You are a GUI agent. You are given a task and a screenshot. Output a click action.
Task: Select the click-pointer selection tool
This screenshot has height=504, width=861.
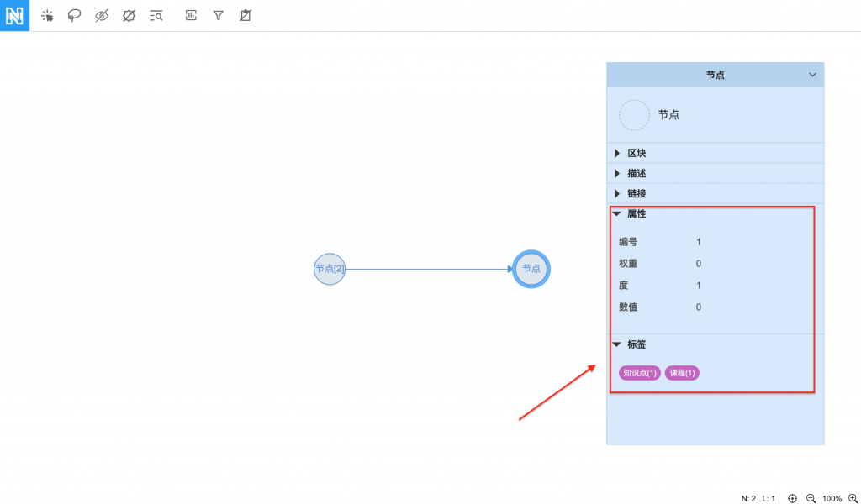(47, 15)
